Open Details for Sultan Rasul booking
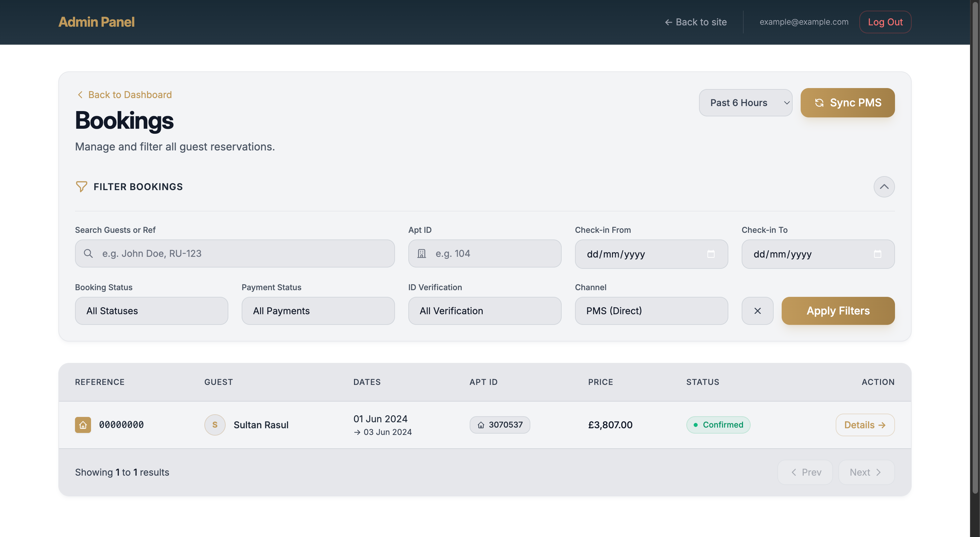This screenshot has height=537, width=980. coord(865,425)
